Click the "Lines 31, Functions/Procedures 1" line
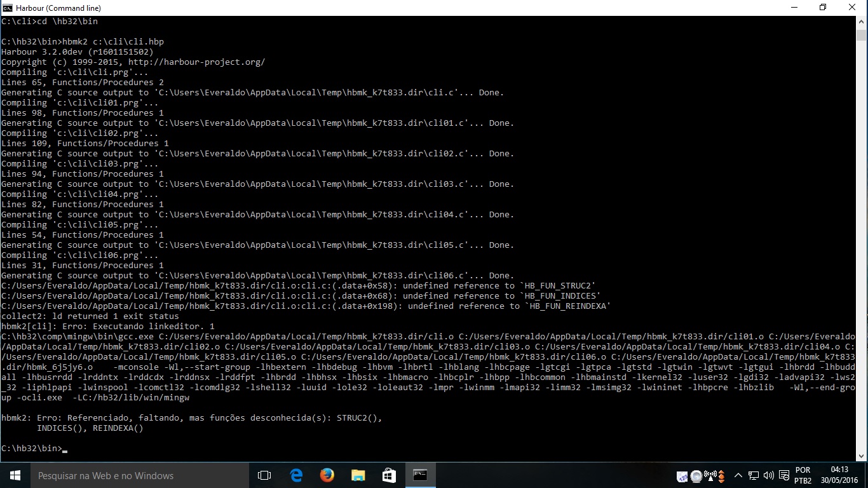868x488 pixels. pyautogui.click(x=83, y=266)
